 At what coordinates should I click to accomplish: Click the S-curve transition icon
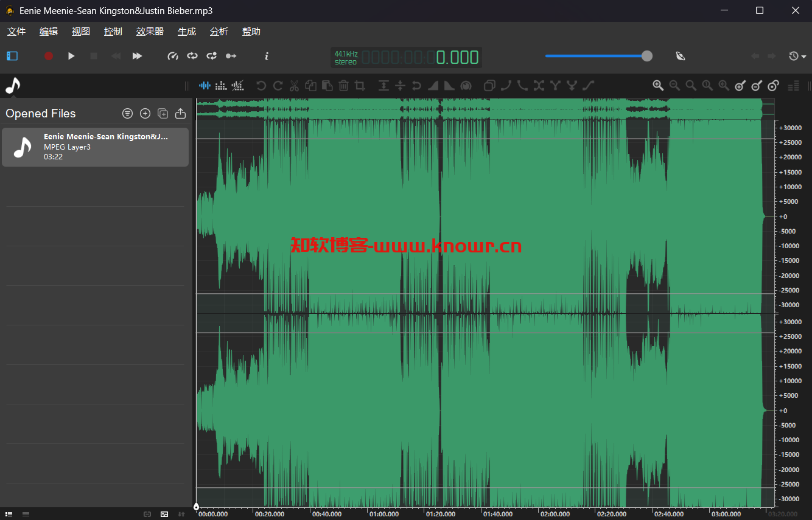point(588,86)
